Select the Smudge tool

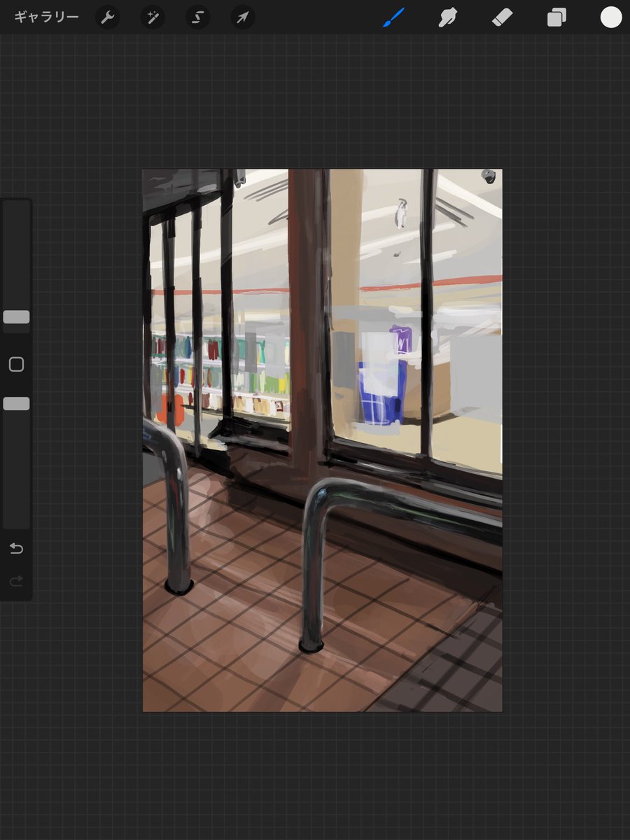pyautogui.click(x=448, y=17)
